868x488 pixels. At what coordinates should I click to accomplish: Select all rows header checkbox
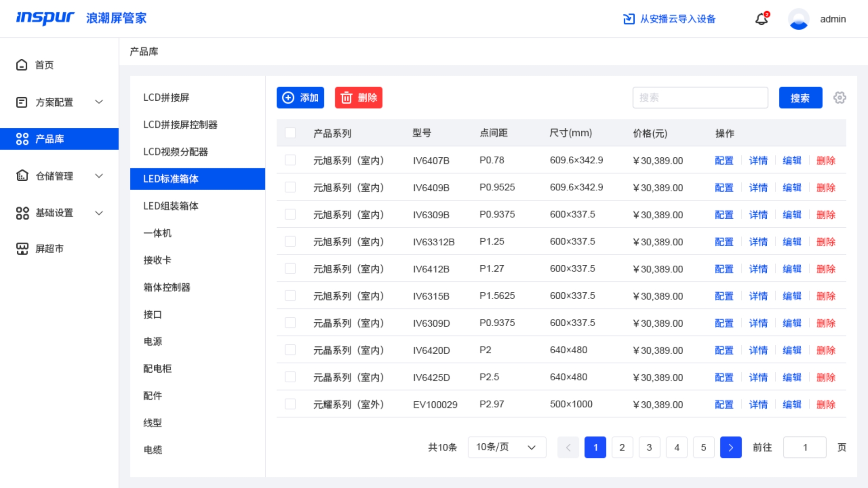click(290, 133)
